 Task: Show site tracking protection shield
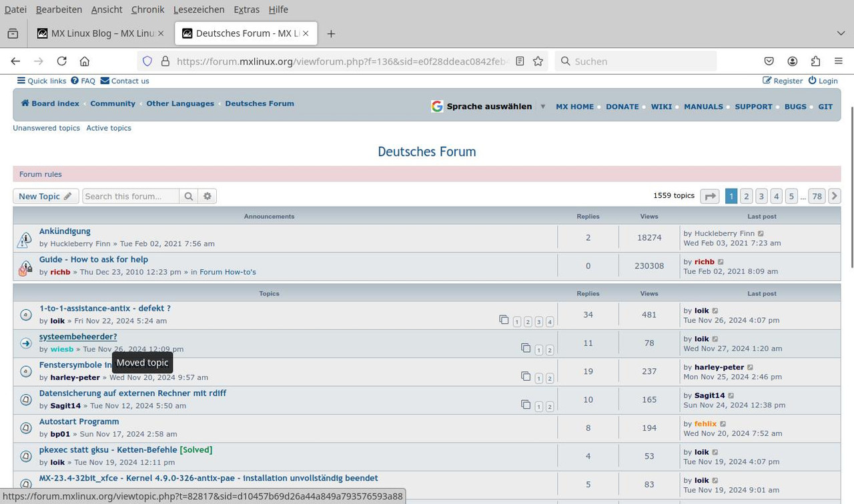click(147, 61)
